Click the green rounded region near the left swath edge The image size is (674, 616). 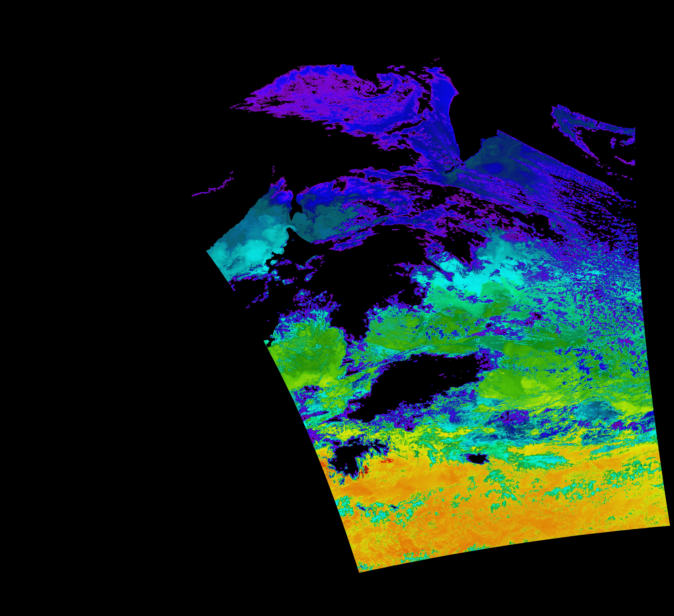pos(308,355)
